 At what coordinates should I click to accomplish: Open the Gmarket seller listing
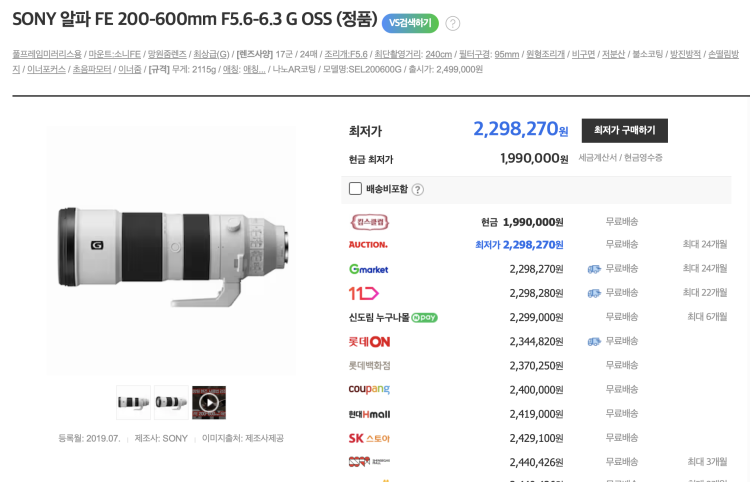(x=367, y=269)
